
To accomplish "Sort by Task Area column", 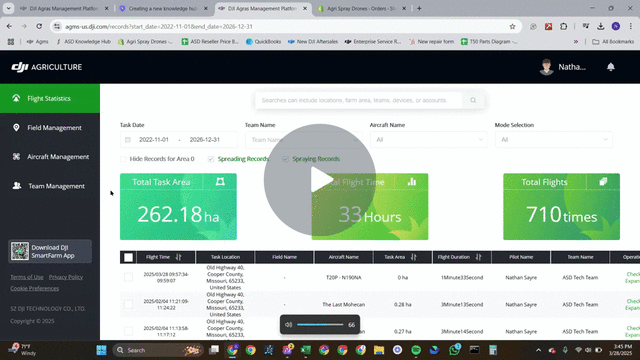I will click(x=413, y=257).
